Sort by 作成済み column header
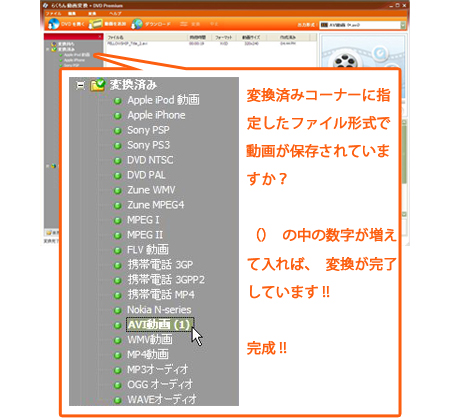Screen dimensions: 449x418 288,37
